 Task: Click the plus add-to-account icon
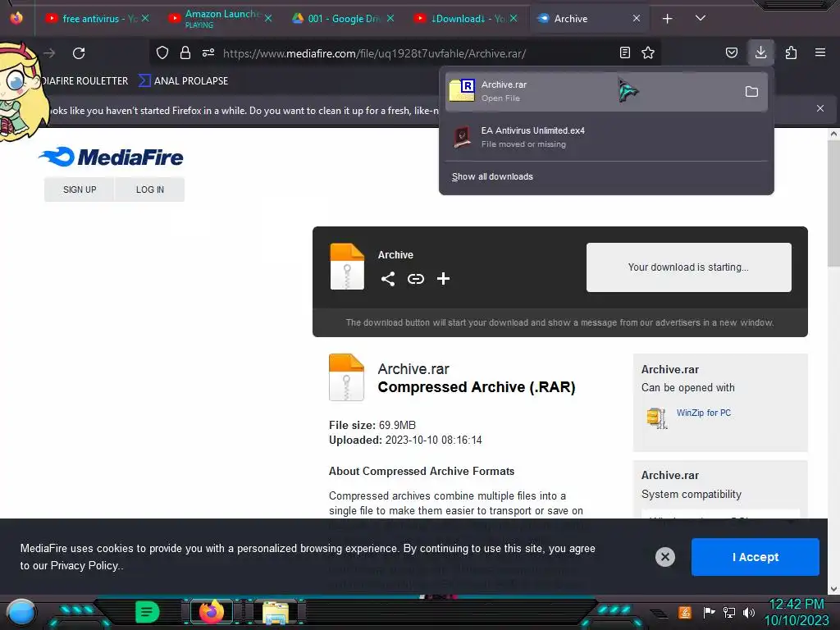point(443,279)
